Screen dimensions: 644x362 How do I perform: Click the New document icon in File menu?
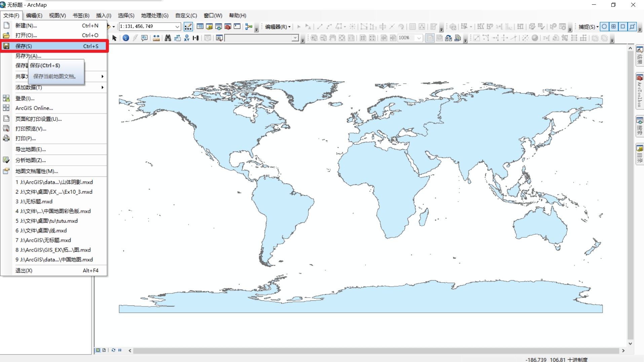[6, 26]
